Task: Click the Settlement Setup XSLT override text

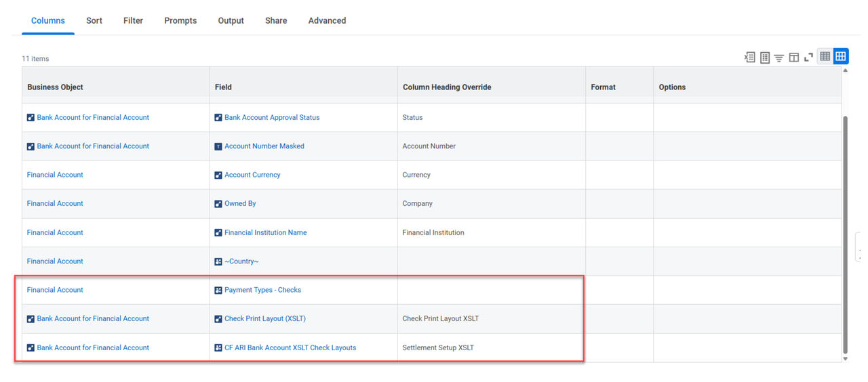Action: click(438, 347)
